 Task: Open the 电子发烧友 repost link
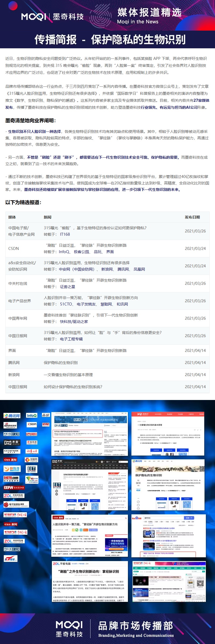(x=86, y=304)
